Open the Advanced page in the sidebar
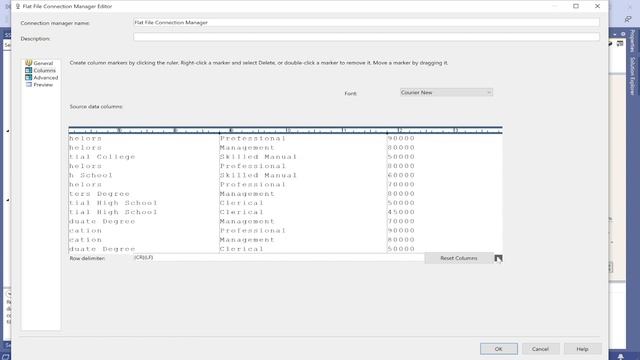 pyautogui.click(x=45, y=78)
